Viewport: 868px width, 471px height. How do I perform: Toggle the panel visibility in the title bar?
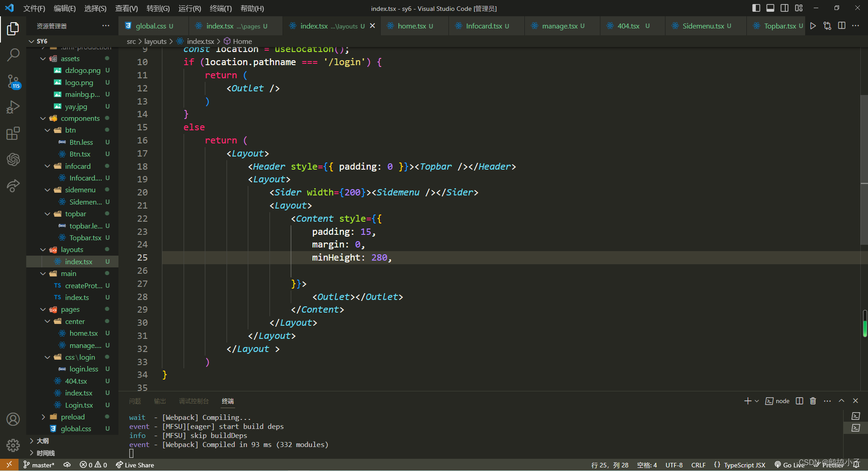(x=770, y=8)
